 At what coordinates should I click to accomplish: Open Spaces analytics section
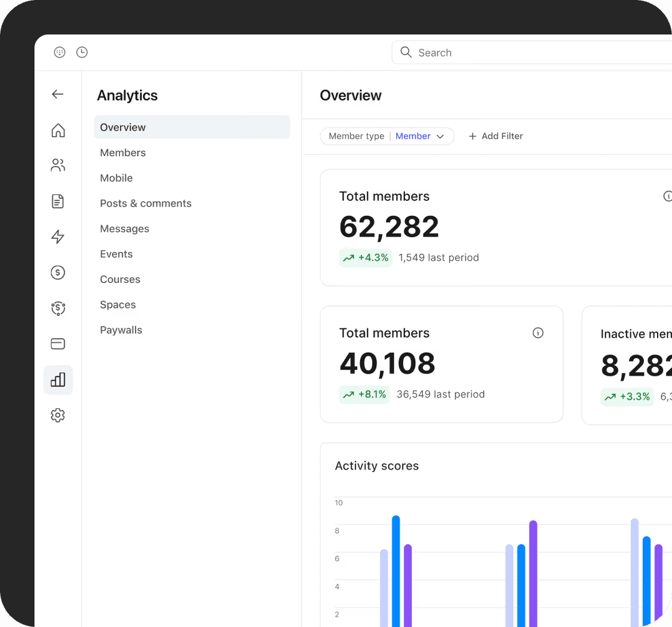tap(118, 305)
